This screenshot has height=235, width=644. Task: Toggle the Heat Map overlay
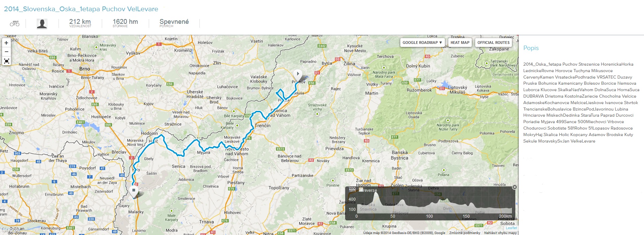pyautogui.click(x=460, y=43)
